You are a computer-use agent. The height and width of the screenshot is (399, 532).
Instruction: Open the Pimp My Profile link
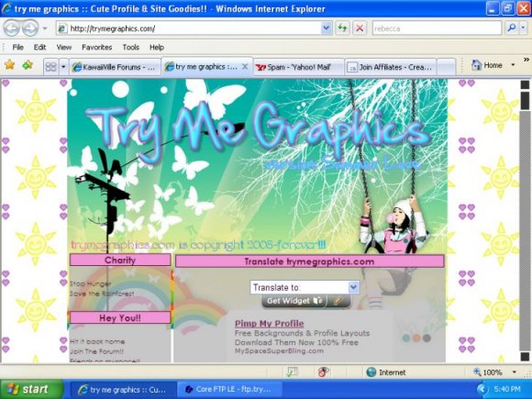click(x=269, y=324)
